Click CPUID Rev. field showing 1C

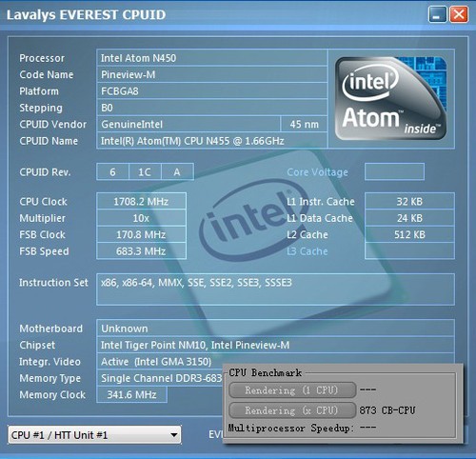[145, 171]
